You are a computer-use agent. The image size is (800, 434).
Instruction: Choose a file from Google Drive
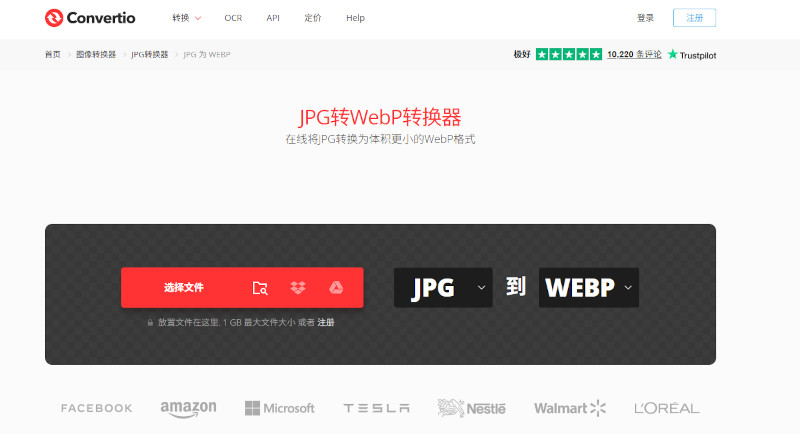click(x=336, y=288)
